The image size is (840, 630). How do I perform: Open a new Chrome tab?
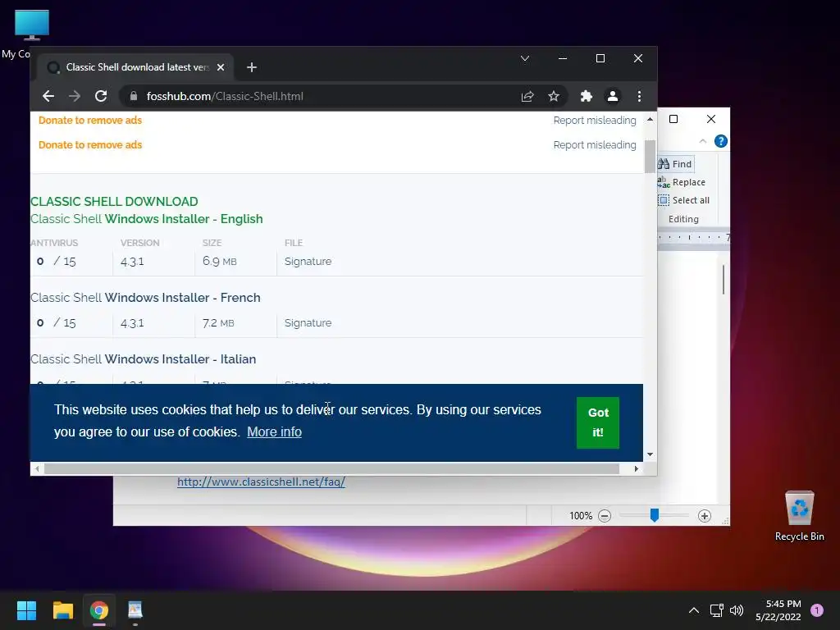252,67
